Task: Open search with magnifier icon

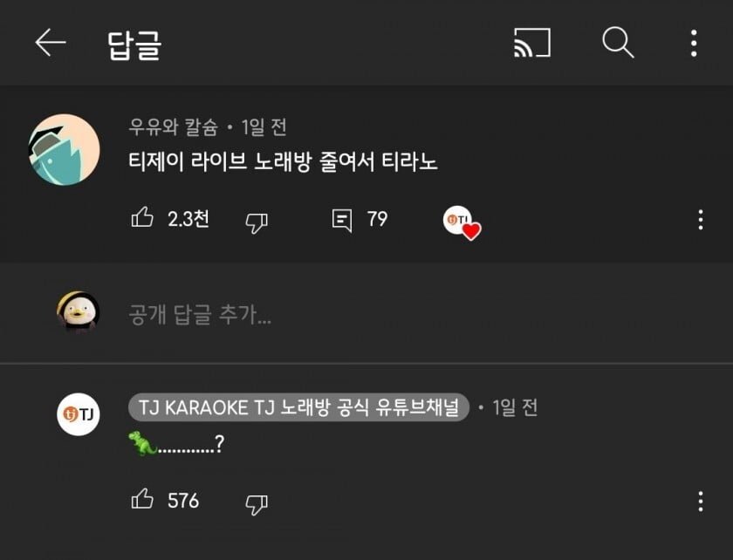Action: point(618,43)
